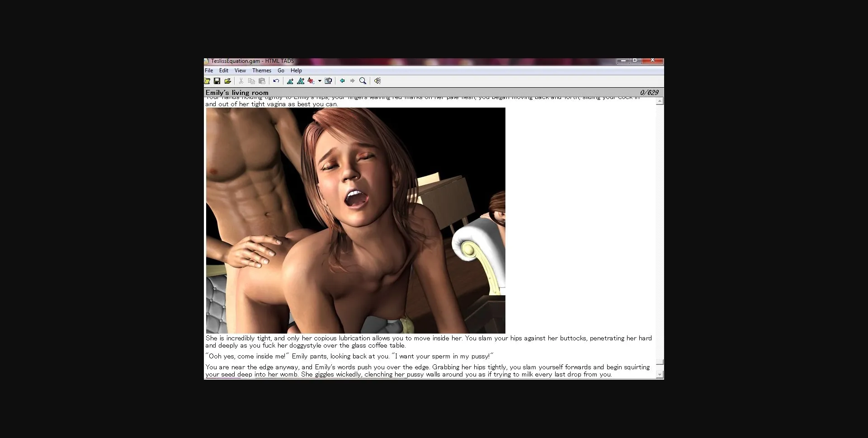Open the Find magnifier tool
Viewport: 868px width, 438px height.
coord(363,80)
